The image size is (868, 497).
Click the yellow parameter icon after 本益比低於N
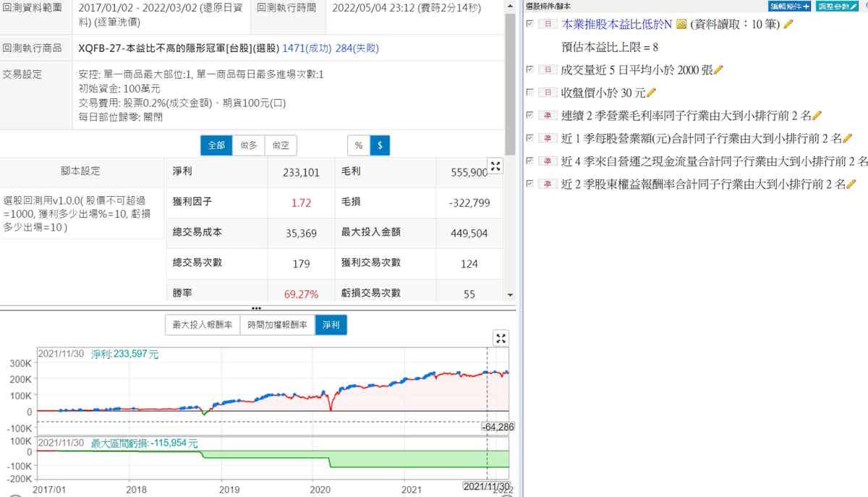click(x=681, y=25)
